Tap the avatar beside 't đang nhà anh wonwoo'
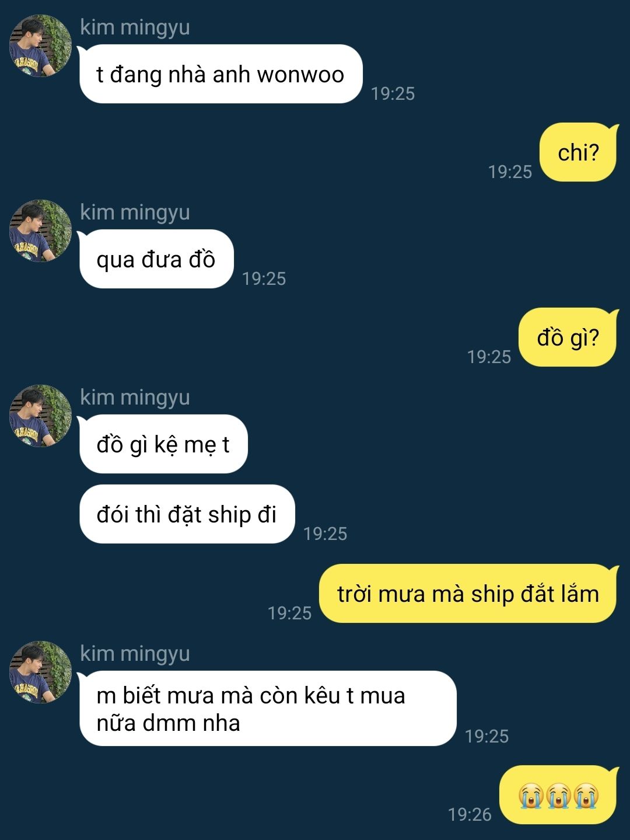Screen dimensions: 630x840 click(x=40, y=46)
